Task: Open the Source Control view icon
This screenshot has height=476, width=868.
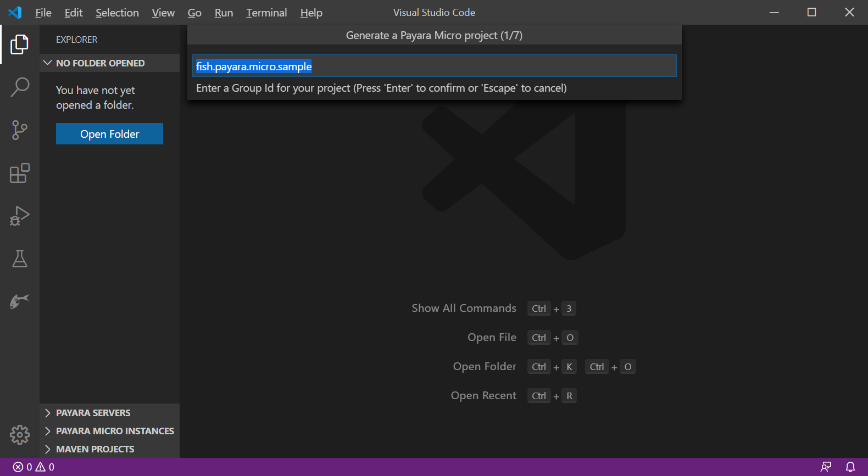Action: click(20, 130)
